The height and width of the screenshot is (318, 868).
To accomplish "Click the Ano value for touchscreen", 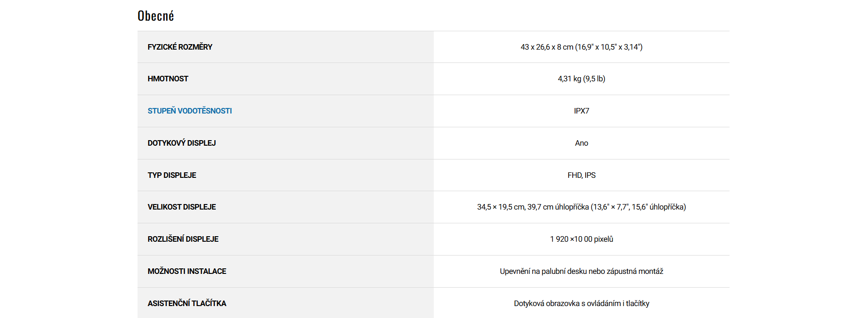I will 581,143.
